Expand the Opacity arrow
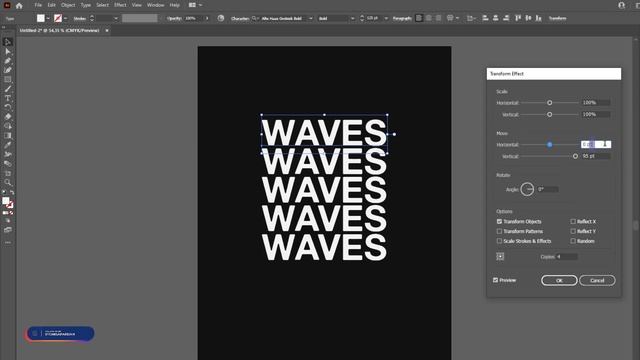640x360 pixels. pyautogui.click(x=207, y=18)
